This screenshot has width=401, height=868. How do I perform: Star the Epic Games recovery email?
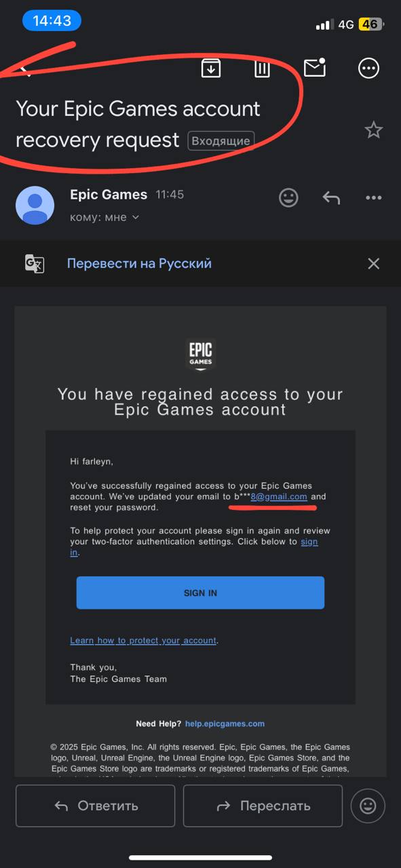pos(374,130)
